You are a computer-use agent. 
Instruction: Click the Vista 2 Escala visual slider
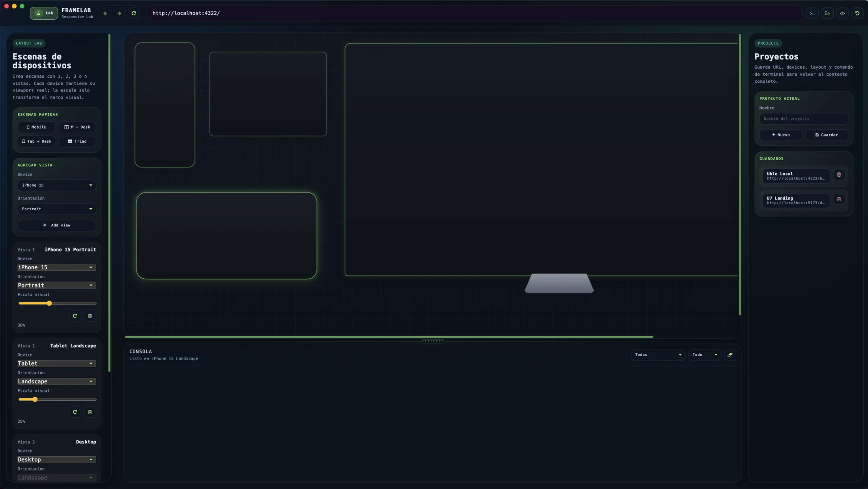click(57, 399)
